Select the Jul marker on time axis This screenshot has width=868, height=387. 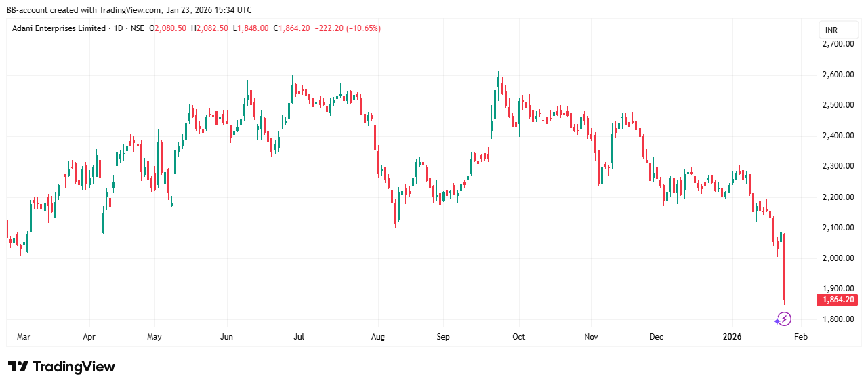point(299,336)
